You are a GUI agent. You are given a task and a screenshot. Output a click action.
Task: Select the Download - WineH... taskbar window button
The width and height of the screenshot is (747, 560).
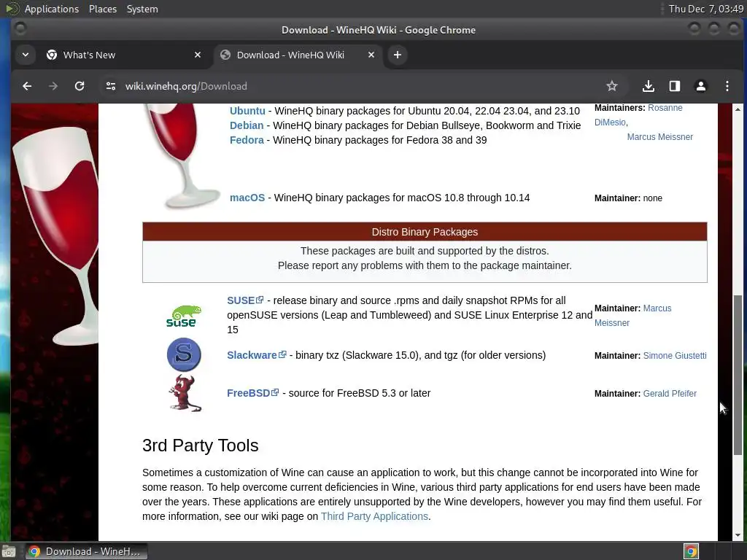pos(86,551)
